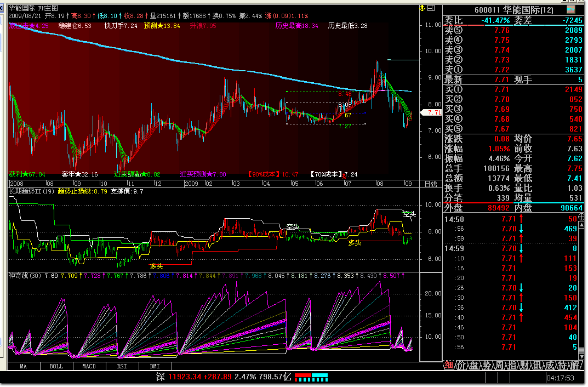Click the 04:17:53 clock in status bar
The width and height of the screenshot is (588, 387).
[560, 378]
